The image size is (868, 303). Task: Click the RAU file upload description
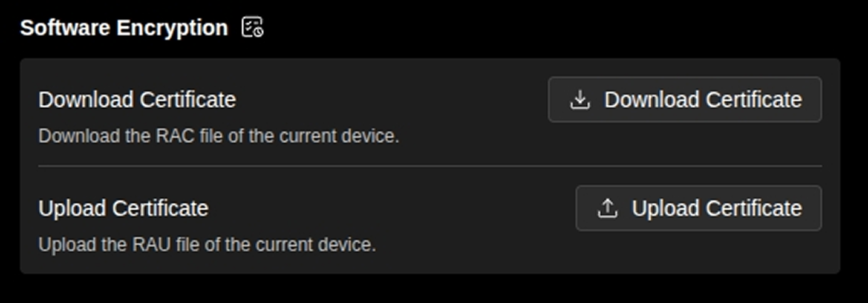(207, 244)
